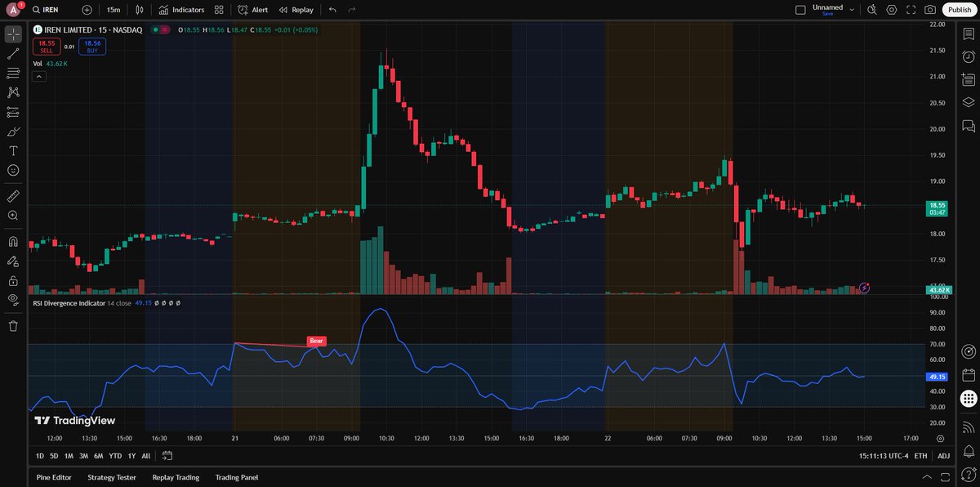Expand the Unnamed layout dropdown arrow
980x487 pixels.
point(852,10)
